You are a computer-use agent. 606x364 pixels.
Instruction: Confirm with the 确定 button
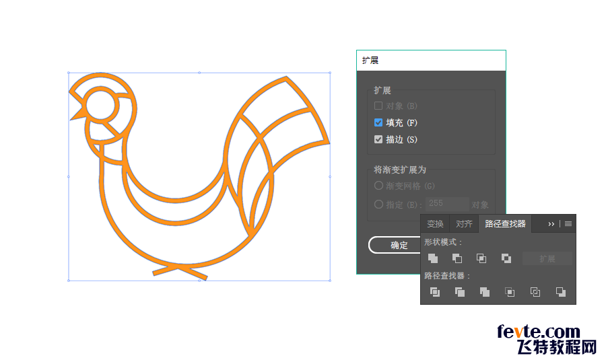pos(395,245)
